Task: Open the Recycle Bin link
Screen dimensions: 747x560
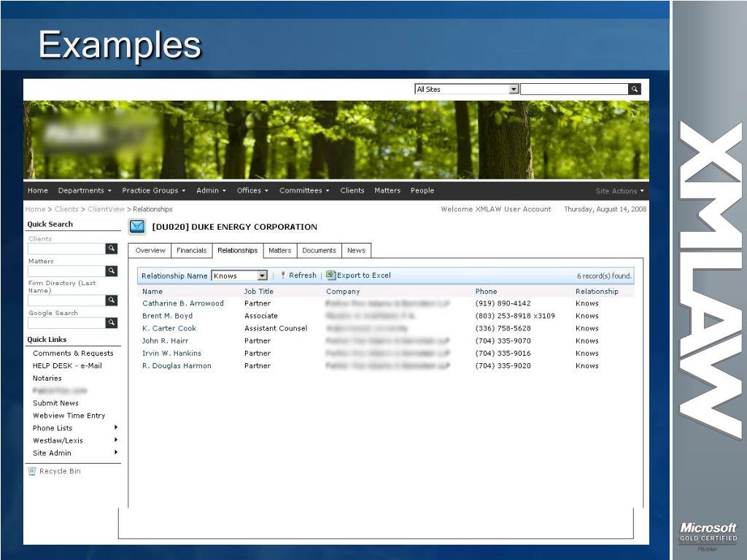Action: [x=60, y=472]
